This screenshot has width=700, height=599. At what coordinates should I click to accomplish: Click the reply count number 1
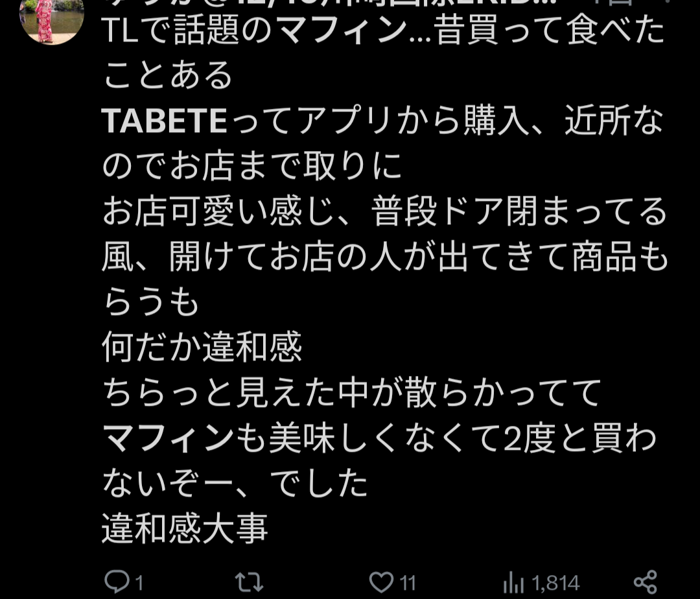coord(139,583)
